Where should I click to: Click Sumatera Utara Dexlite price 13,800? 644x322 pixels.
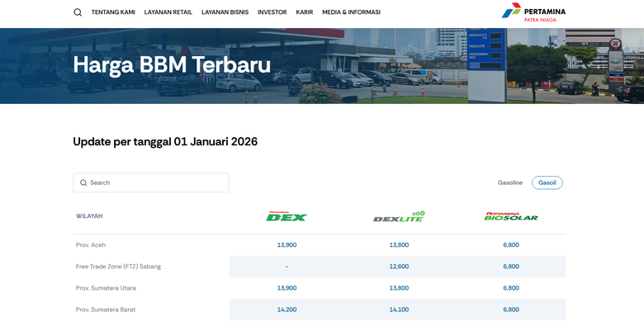(399, 288)
